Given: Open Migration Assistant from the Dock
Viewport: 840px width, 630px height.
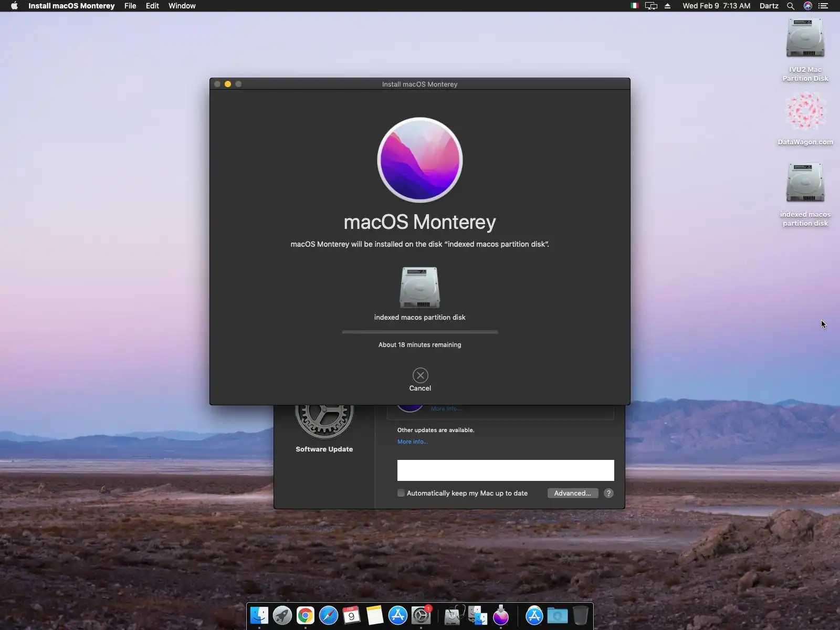Looking at the screenshot, I should (478, 615).
